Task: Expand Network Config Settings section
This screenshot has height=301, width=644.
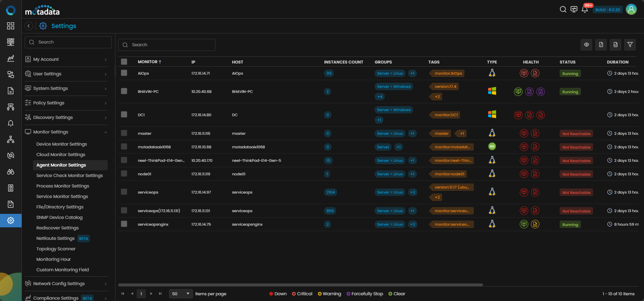Action: tap(66, 284)
